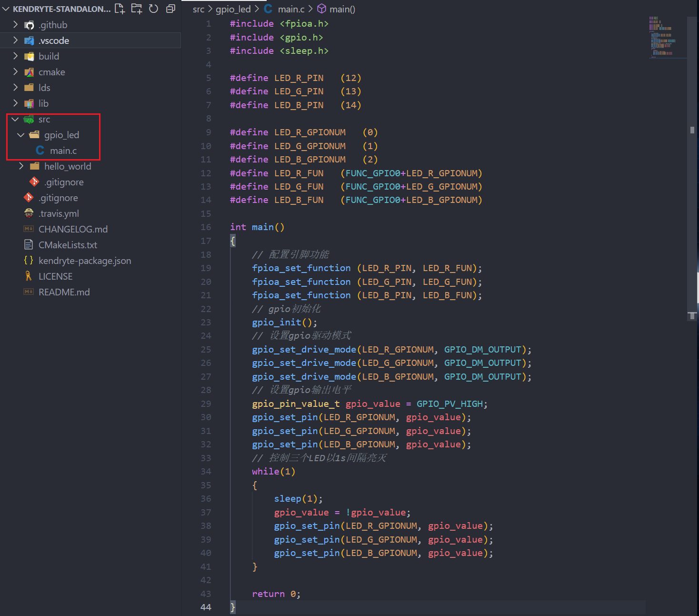Viewport: 699px width, 616px height.
Task: Click the New File icon in explorer header
Action: coord(120,9)
